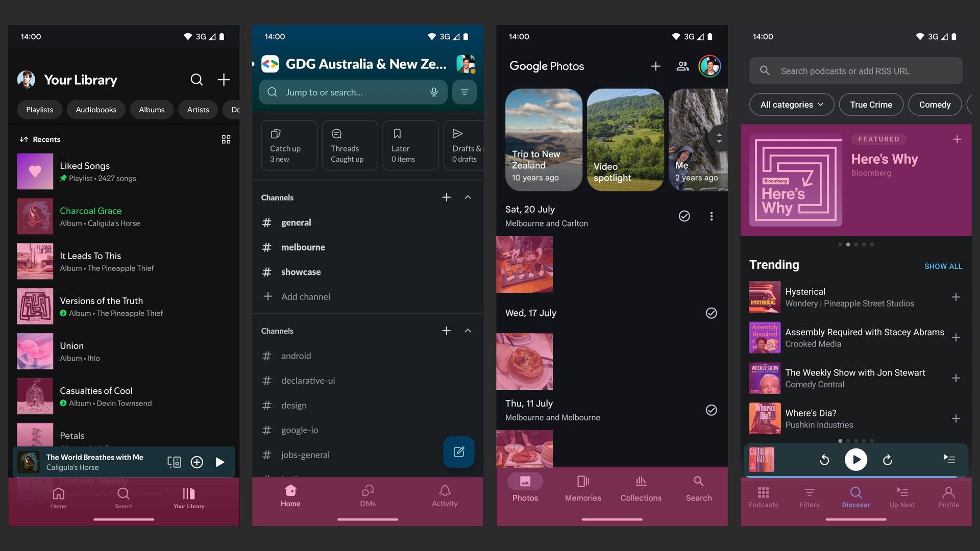
Task: Collapse the first Channels section
Action: point(468,197)
